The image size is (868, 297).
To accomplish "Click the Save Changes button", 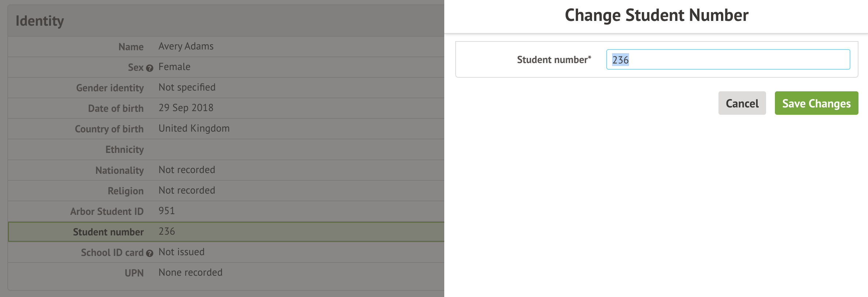I will pos(816,103).
